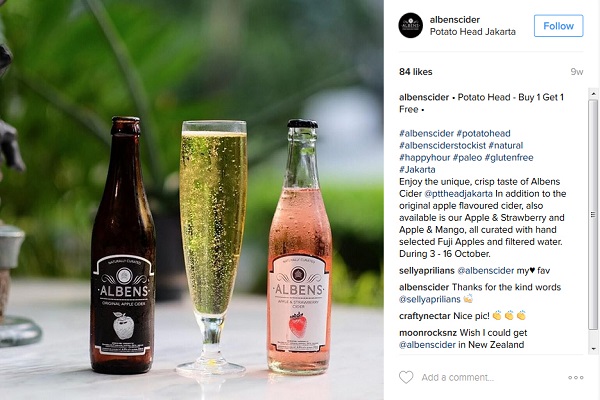Open the three-dot more options menu

pos(576,377)
